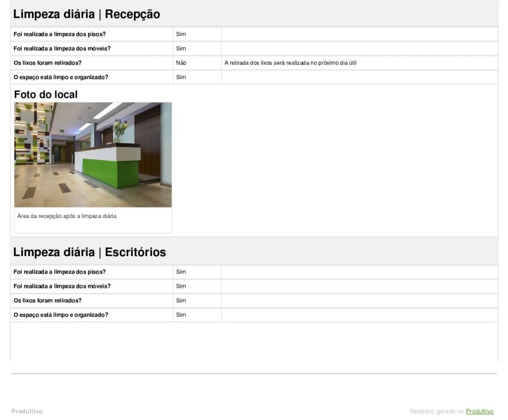Click the 'Não' answer in the Recepção section

click(181, 63)
